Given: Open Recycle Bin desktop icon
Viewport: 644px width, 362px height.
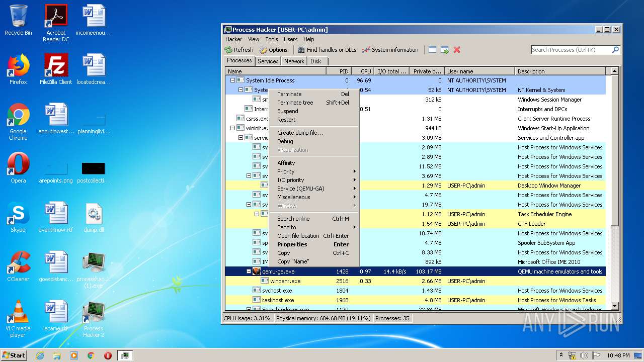Looking at the screenshot, I should pyautogui.click(x=18, y=20).
